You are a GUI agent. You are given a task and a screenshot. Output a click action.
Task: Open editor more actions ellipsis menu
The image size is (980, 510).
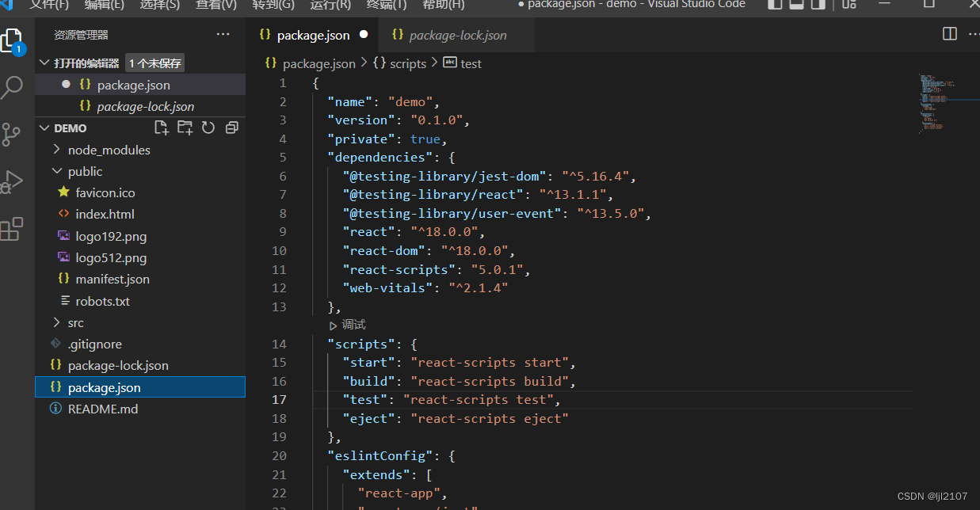[x=973, y=34]
